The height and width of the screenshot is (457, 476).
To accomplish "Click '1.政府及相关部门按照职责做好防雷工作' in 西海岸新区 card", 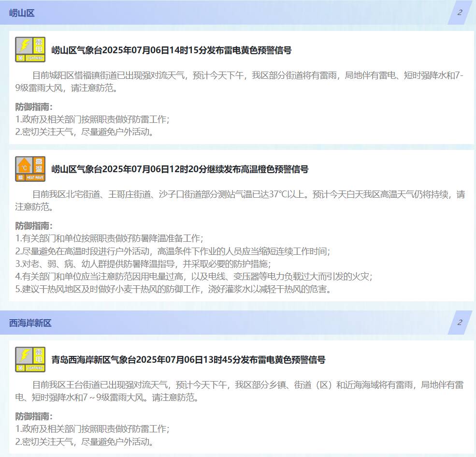I will [x=92, y=429].
